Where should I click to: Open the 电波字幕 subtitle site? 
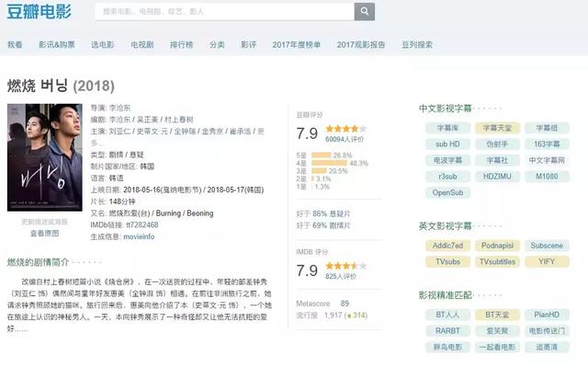point(447,160)
